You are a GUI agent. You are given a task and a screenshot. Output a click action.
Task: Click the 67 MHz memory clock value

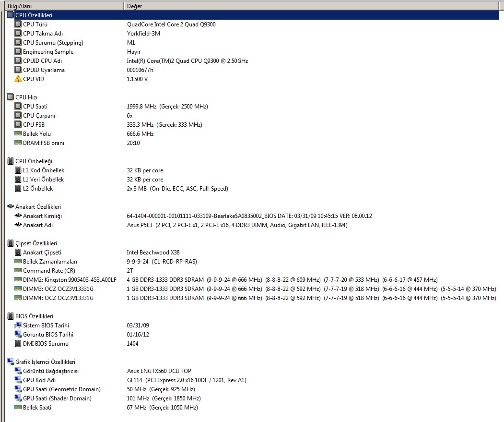tap(162, 407)
